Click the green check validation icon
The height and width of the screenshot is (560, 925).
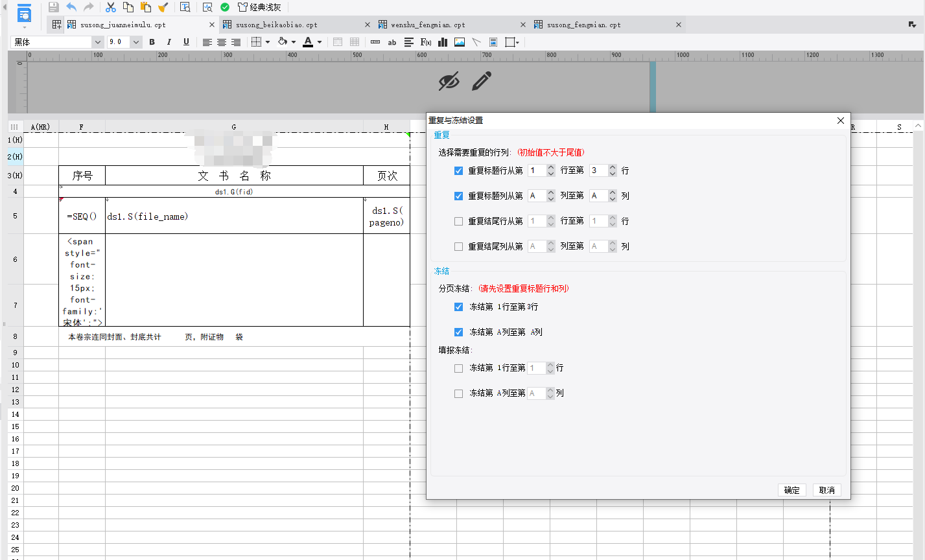point(225,7)
